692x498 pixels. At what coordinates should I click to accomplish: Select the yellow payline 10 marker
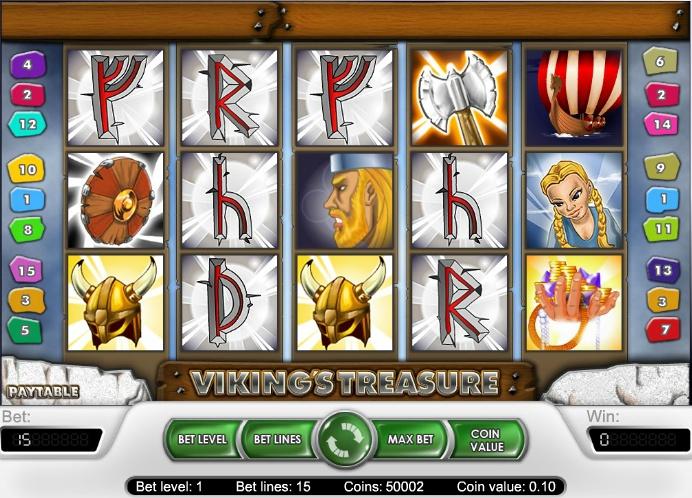pos(27,169)
